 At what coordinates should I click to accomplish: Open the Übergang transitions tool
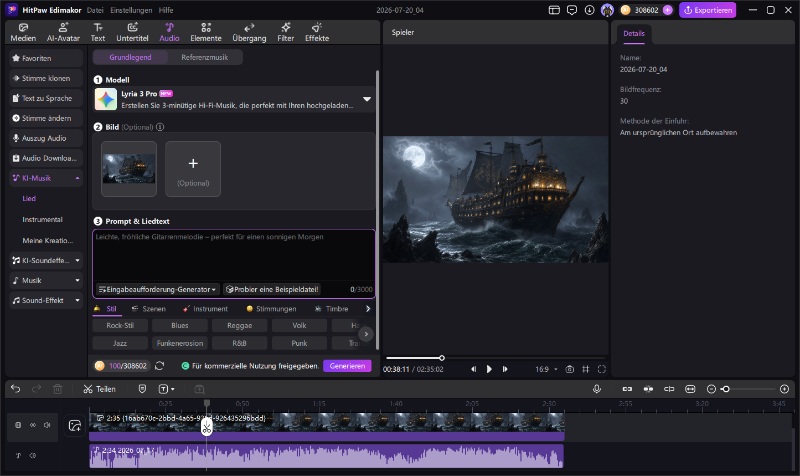click(249, 32)
